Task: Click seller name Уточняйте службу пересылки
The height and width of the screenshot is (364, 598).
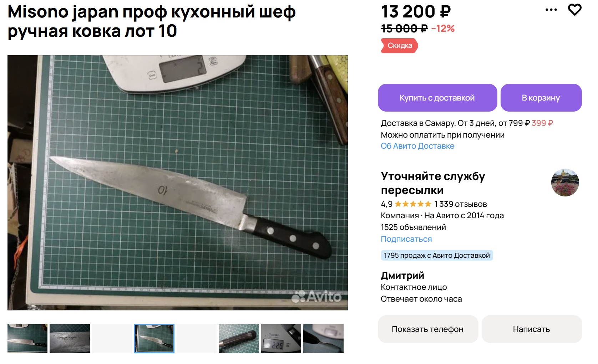Action: coord(433,183)
